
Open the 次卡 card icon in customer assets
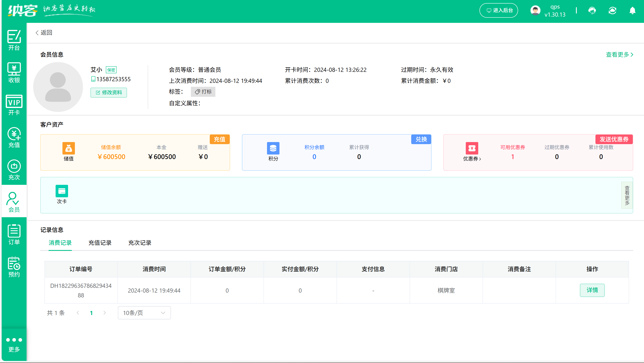click(61, 191)
